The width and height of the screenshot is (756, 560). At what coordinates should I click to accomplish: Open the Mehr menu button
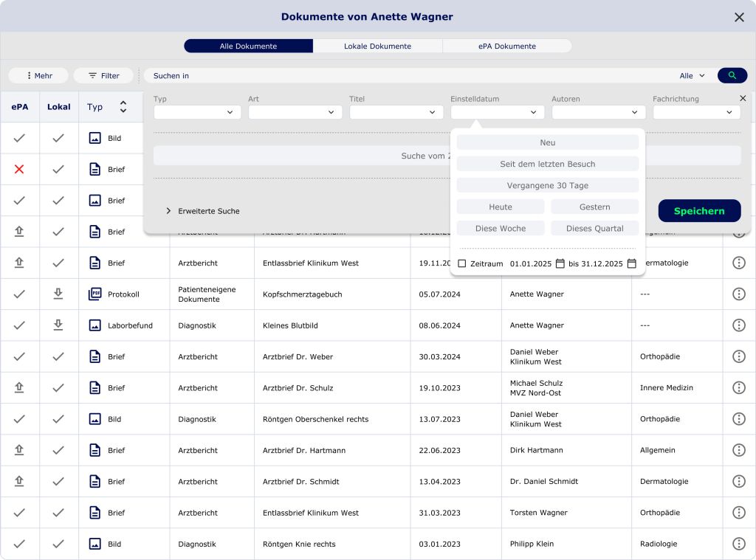coord(38,75)
